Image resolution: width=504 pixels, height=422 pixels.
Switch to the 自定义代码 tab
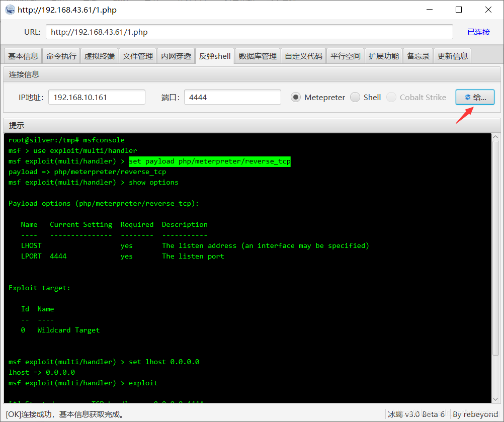(x=303, y=56)
